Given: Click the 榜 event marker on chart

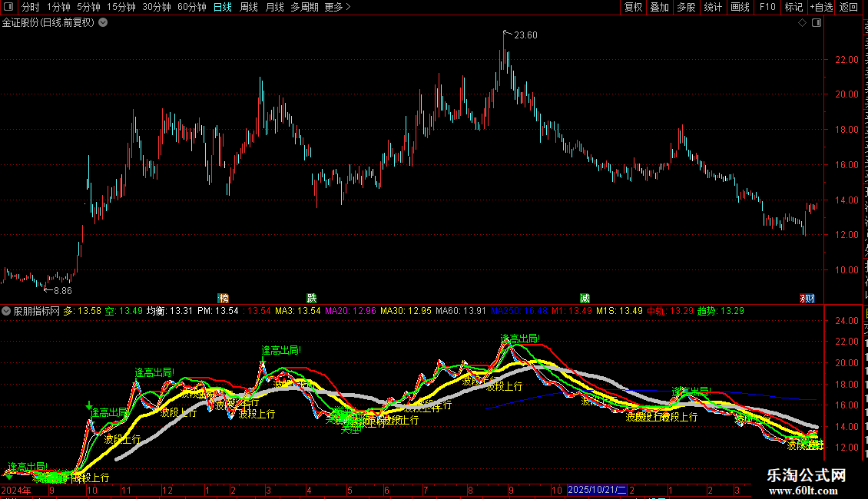Looking at the screenshot, I should pyautogui.click(x=223, y=298).
